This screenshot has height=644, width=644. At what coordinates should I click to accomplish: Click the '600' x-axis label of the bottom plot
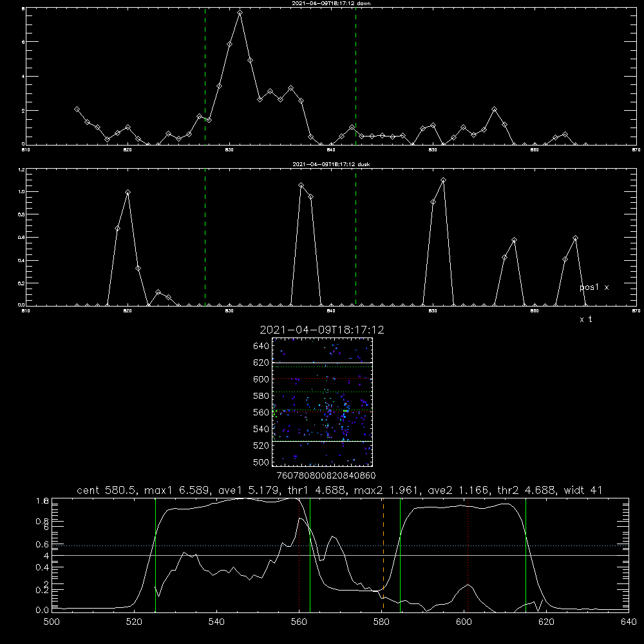tap(464, 621)
